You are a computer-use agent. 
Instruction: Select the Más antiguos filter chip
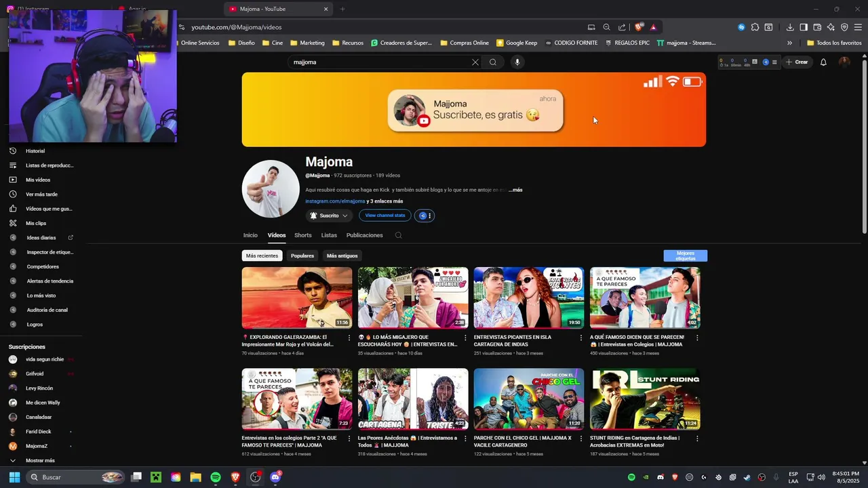point(342,256)
